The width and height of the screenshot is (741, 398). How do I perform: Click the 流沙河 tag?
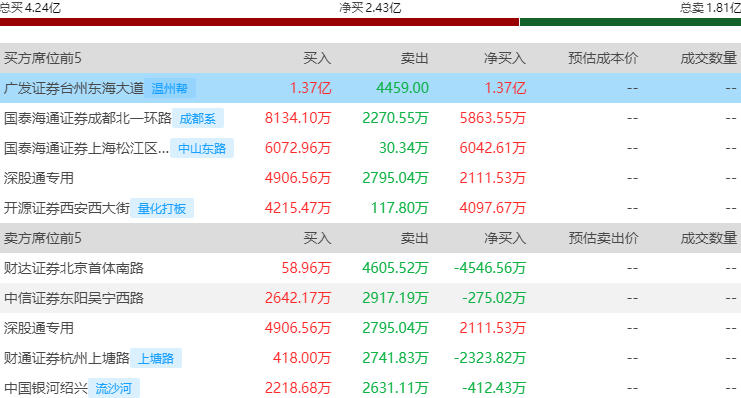pos(113,389)
